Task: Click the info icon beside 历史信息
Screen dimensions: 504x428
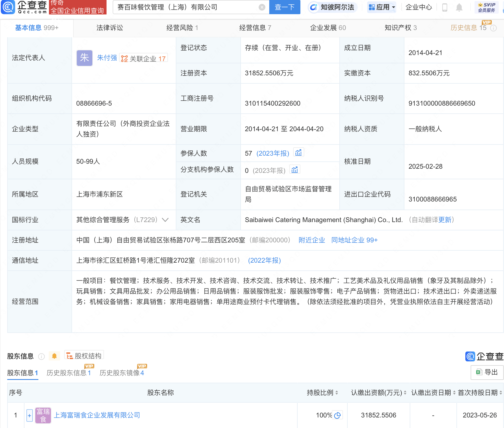Action: tap(493, 28)
